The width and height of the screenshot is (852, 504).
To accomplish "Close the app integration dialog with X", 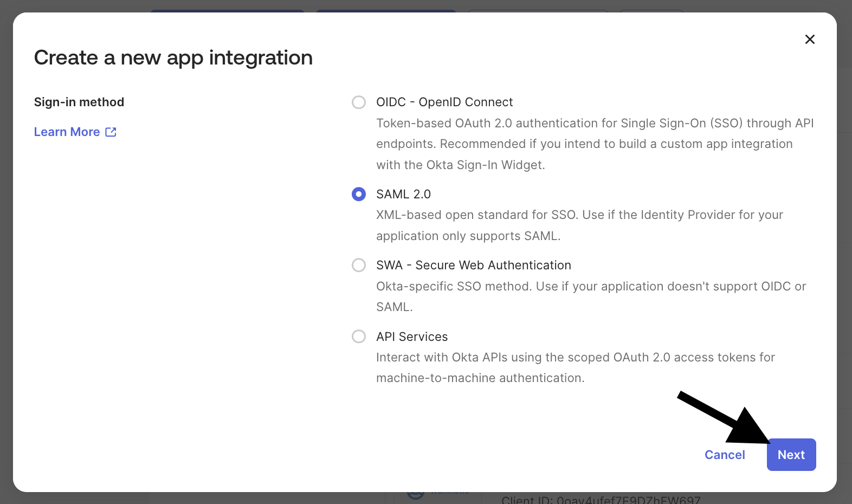I will pos(810,39).
